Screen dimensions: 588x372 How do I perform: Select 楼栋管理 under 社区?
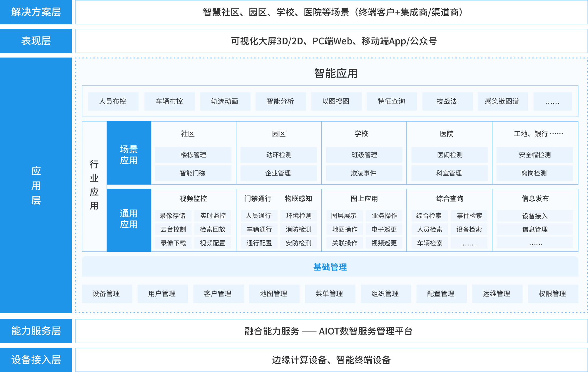pyautogui.click(x=193, y=155)
